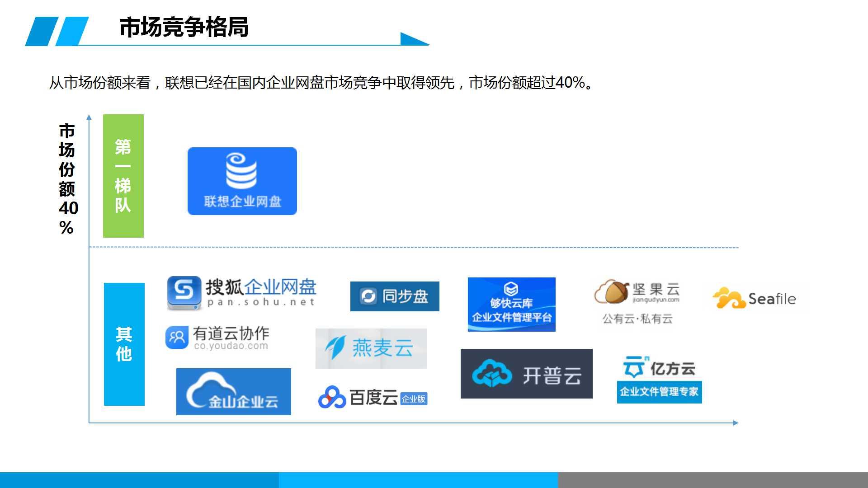This screenshot has height=488, width=868.
Task: Click the market share description sentence
Action: tap(321, 82)
